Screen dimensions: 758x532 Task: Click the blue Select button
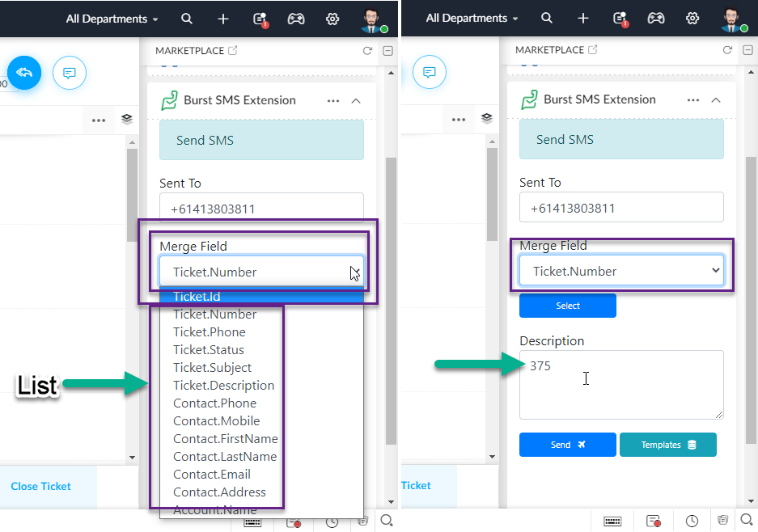click(x=568, y=306)
